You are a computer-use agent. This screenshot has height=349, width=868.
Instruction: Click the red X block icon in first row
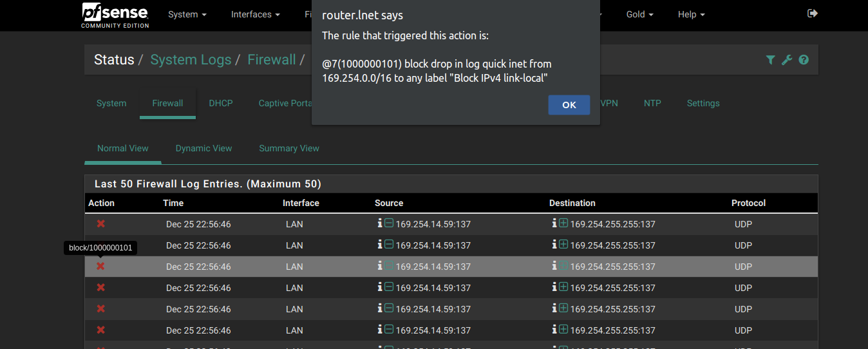tap(101, 223)
